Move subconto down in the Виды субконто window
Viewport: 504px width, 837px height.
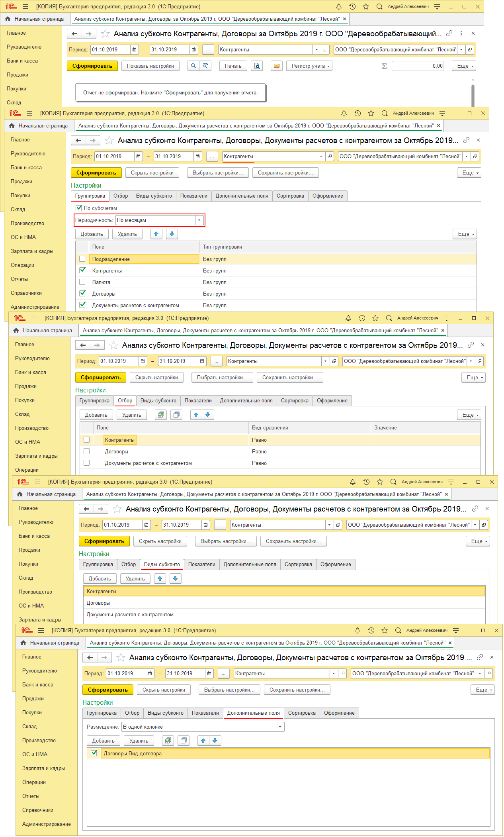[176, 579]
